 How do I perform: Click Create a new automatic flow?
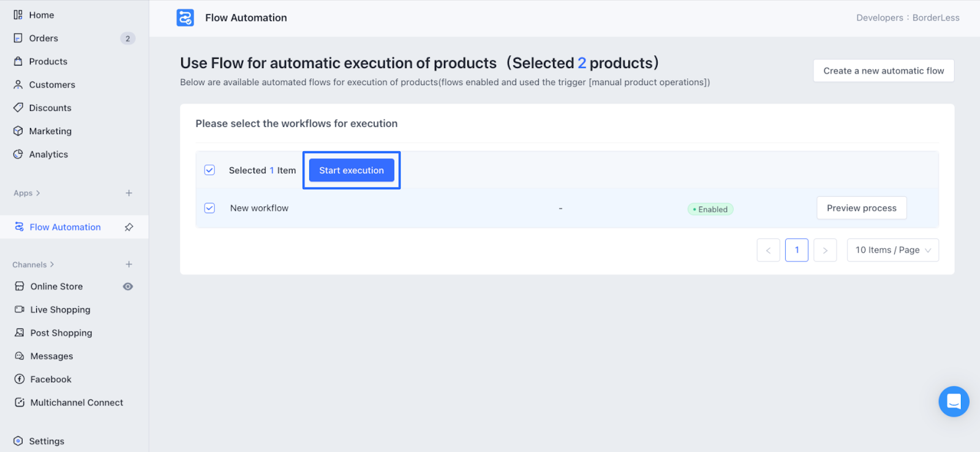click(x=883, y=70)
